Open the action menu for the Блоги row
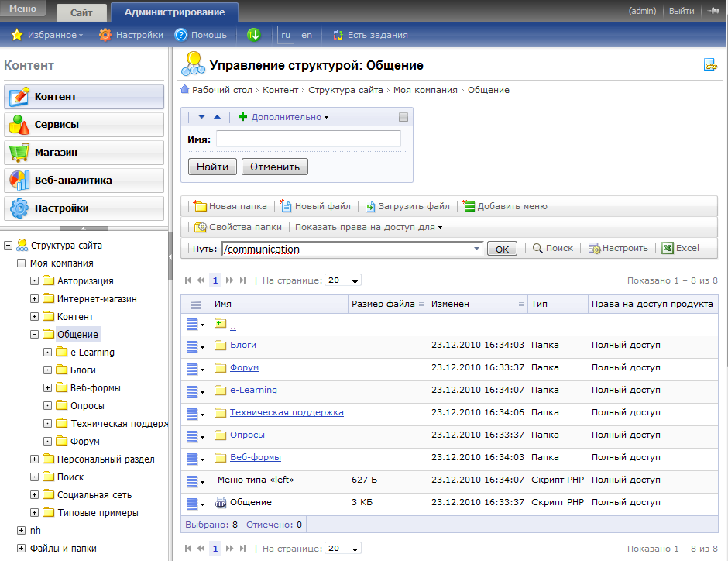 pos(195,346)
